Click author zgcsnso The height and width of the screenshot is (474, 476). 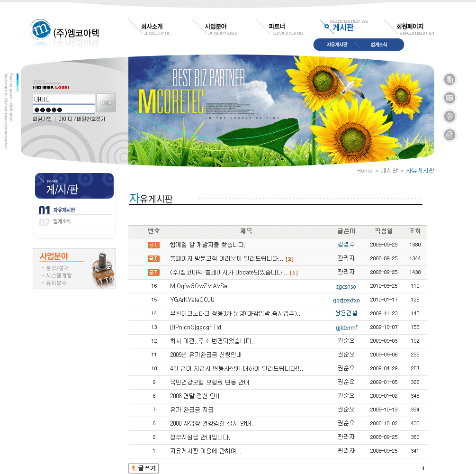pos(346,286)
